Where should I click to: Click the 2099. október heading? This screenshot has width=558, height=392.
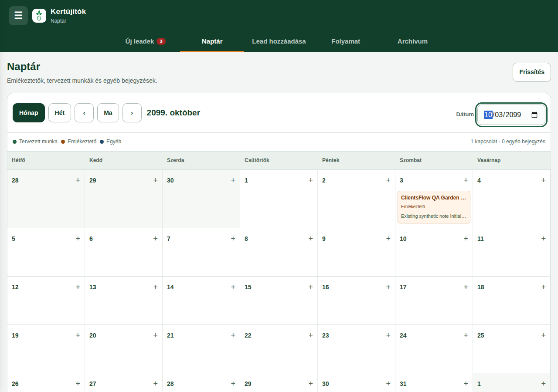click(174, 113)
